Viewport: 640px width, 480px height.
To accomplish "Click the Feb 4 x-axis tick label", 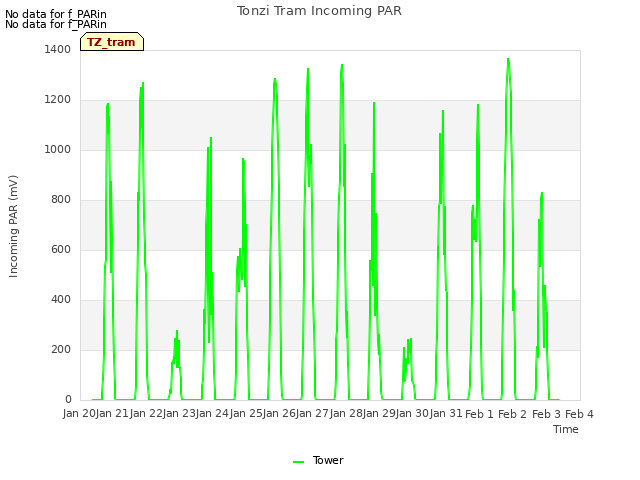I will click(579, 414).
